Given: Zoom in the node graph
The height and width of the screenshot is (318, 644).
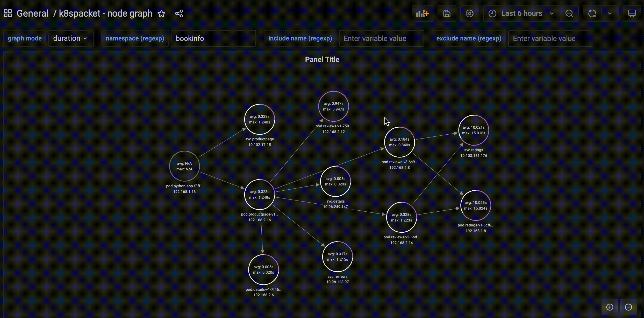Looking at the screenshot, I should [610, 307].
